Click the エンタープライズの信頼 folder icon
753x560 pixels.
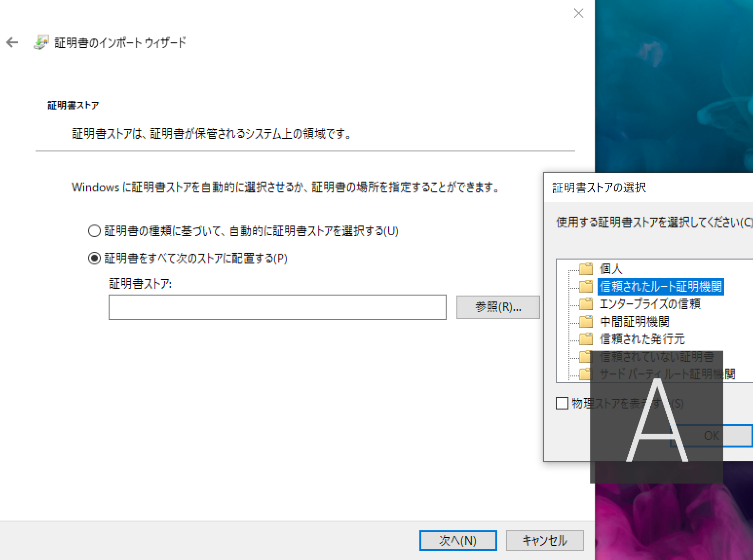pyautogui.click(x=586, y=304)
